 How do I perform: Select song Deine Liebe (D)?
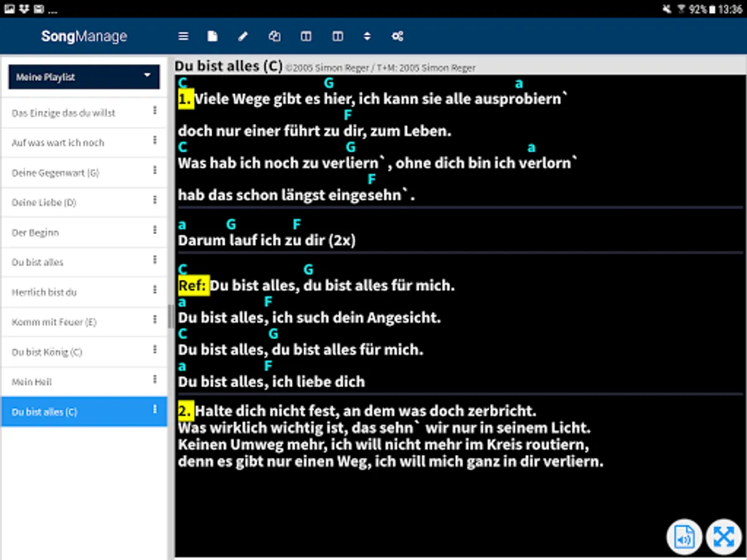coord(84,203)
